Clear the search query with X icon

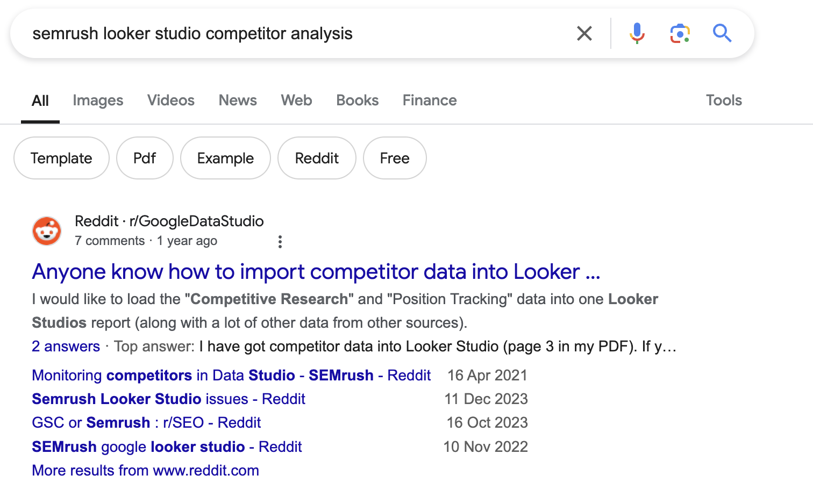click(x=584, y=33)
